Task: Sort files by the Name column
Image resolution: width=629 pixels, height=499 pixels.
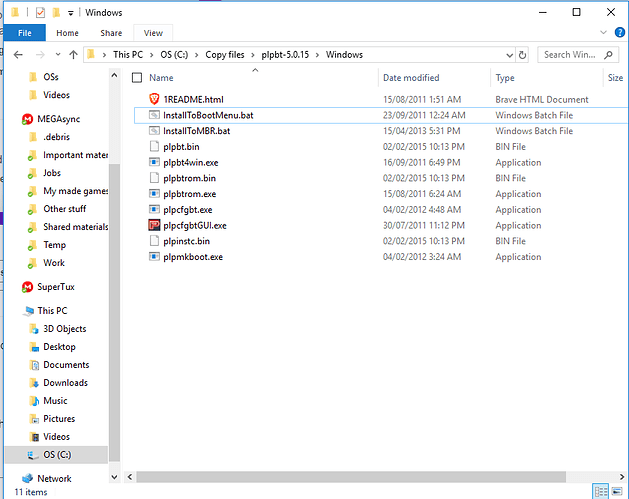Action: (161, 78)
